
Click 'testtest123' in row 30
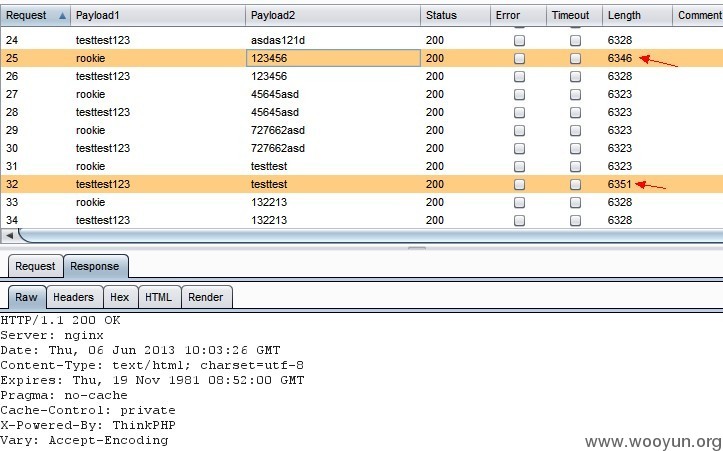103,148
